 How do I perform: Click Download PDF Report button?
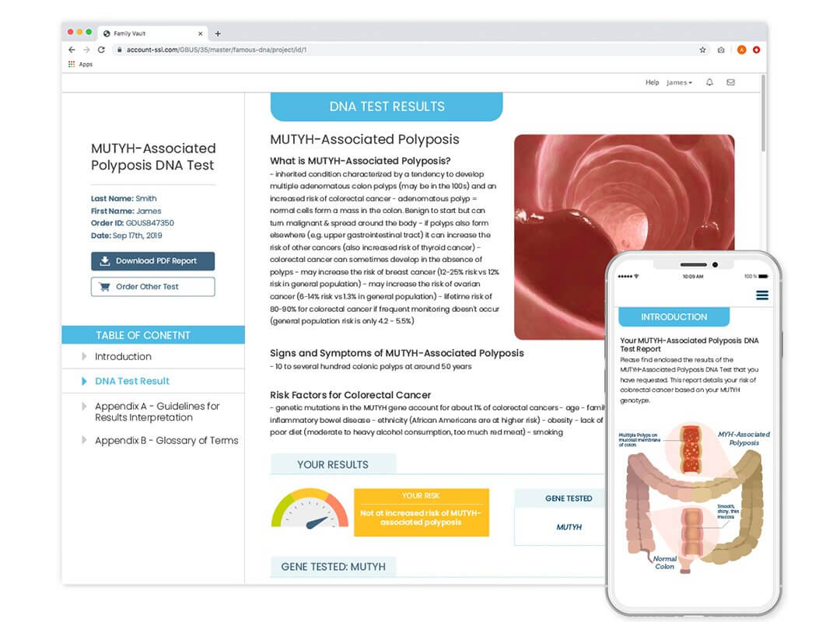(x=152, y=261)
